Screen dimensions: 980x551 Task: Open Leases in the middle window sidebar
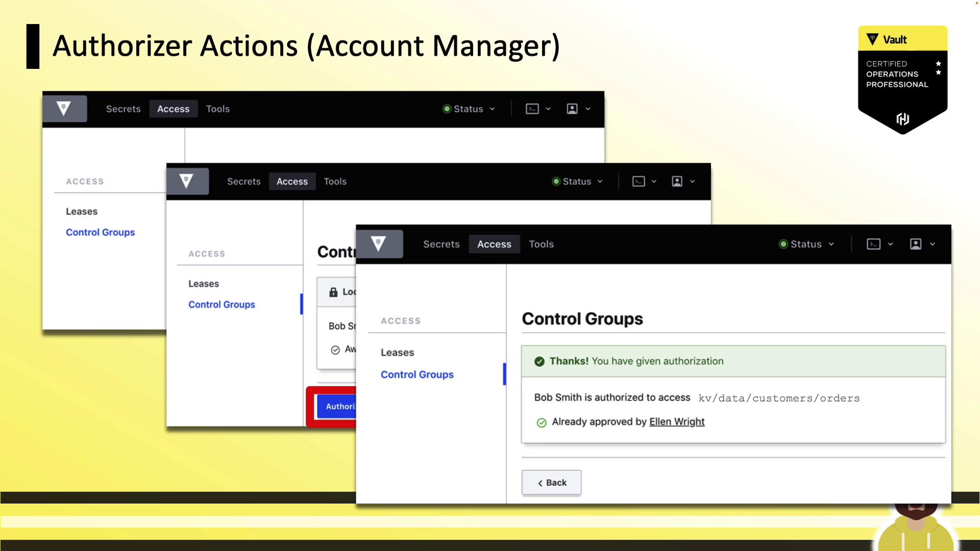(x=203, y=284)
